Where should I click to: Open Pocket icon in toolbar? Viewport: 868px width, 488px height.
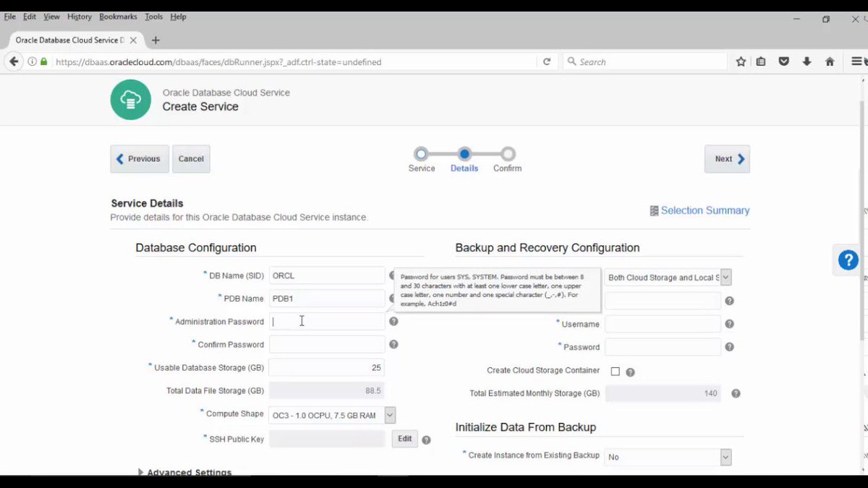(x=783, y=62)
